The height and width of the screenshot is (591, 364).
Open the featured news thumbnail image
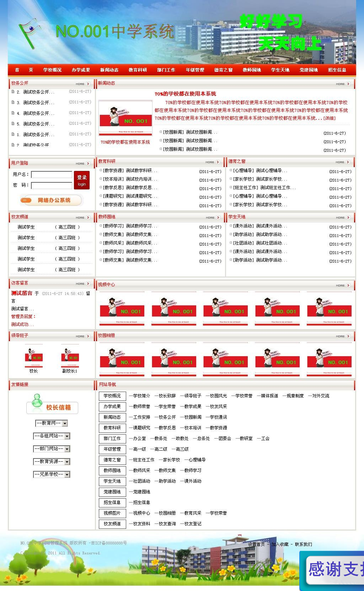pyautogui.click(x=125, y=119)
